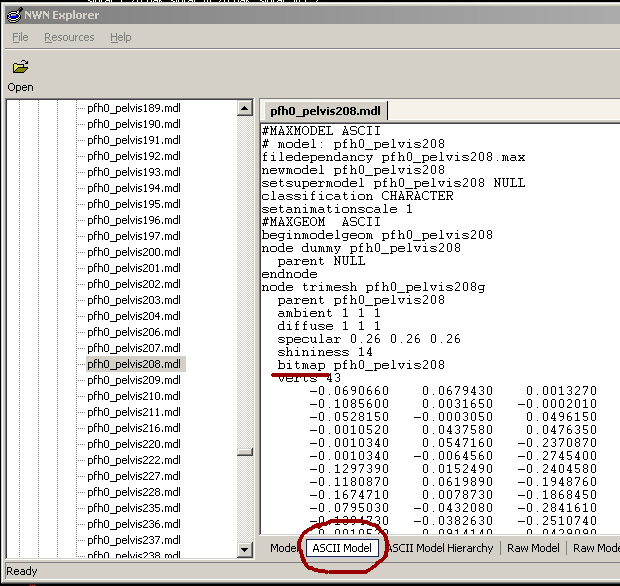The image size is (620, 586).
Task: Click the 'setanimationscale 1' line
Action: [337, 209]
